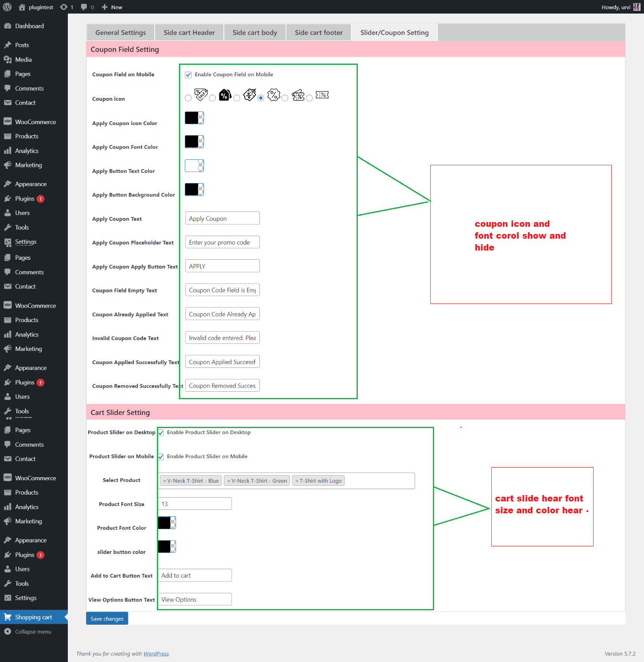This screenshot has height=662, width=644.
Task: Open the WordPress logo menu
Action: pyautogui.click(x=7, y=7)
